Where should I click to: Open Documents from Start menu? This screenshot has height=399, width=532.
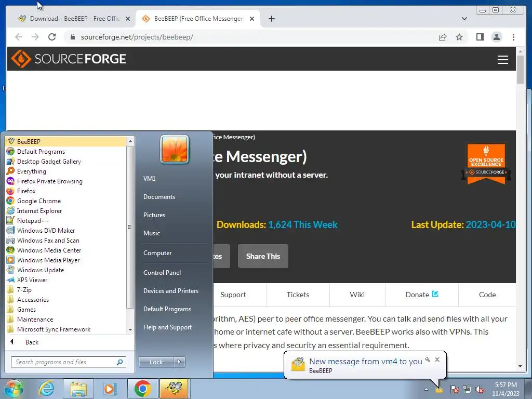[159, 197]
